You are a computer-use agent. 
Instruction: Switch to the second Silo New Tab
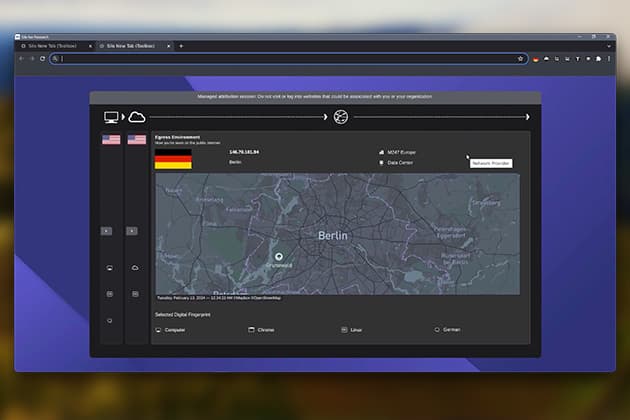coord(131,45)
